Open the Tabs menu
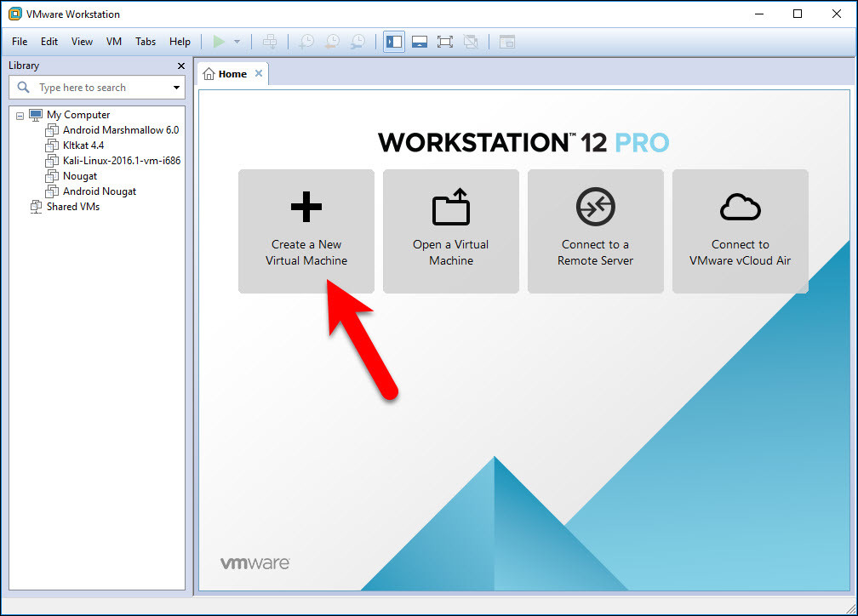 pyautogui.click(x=146, y=42)
